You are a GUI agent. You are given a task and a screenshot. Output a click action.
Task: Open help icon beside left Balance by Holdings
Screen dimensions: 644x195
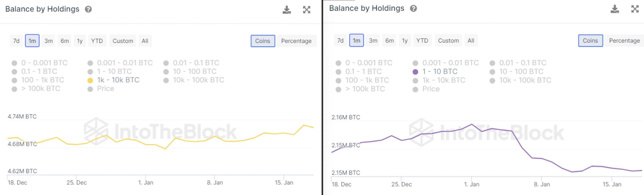point(88,9)
